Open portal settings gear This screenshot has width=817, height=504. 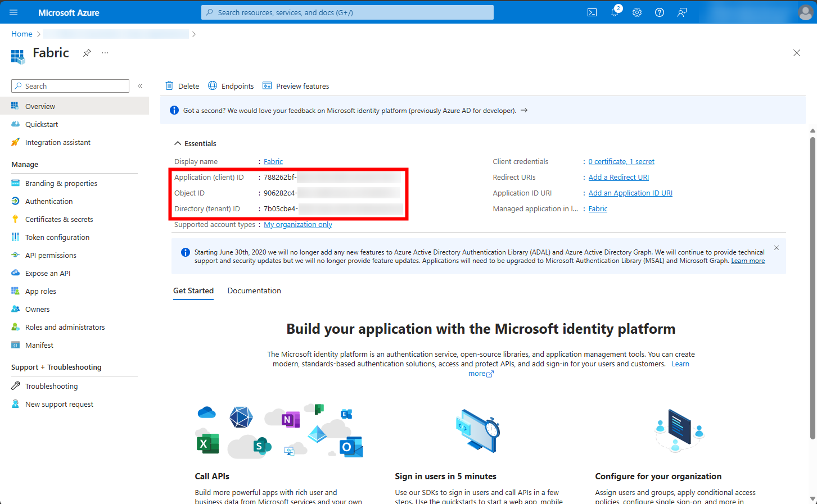[x=637, y=12]
